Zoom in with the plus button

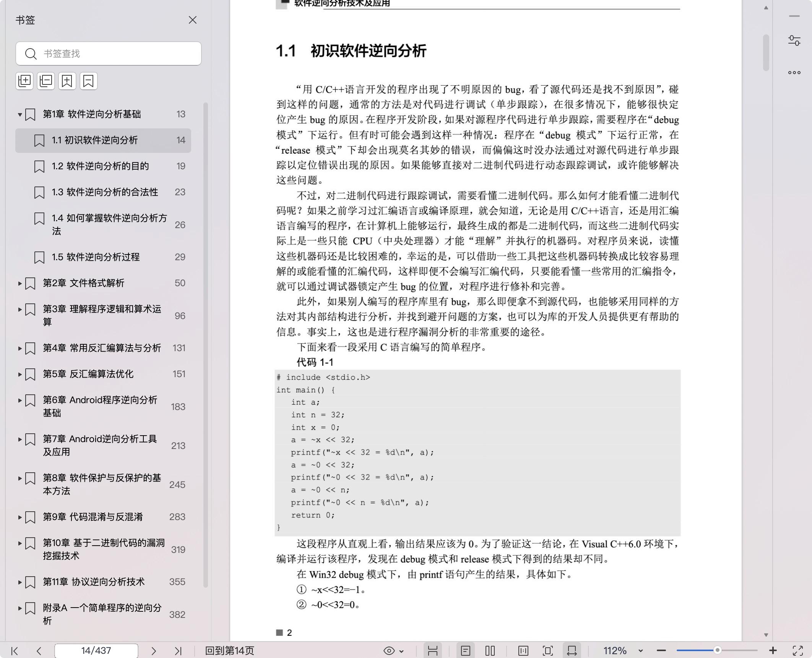773,650
